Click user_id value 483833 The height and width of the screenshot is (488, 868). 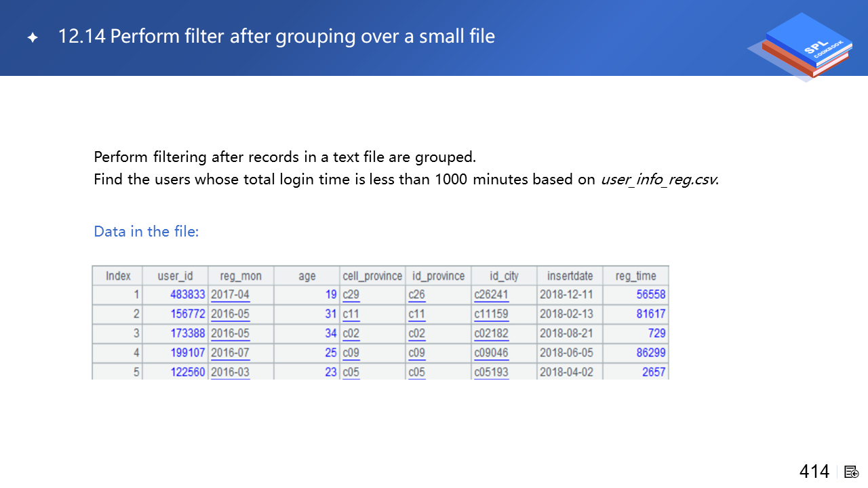point(188,295)
